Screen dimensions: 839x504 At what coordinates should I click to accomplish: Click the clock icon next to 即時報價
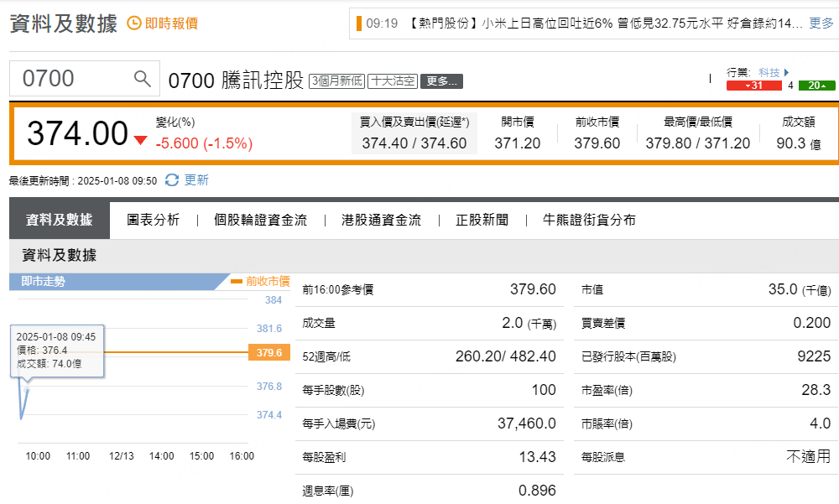133,23
